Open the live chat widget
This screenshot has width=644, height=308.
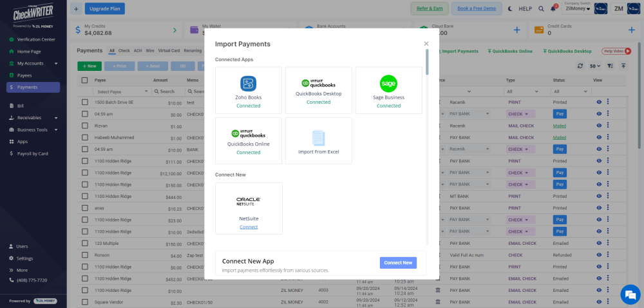click(x=629, y=293)
